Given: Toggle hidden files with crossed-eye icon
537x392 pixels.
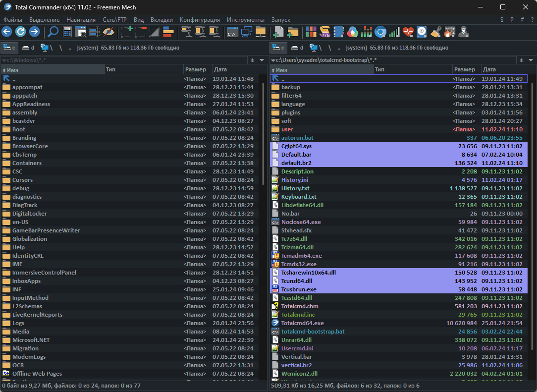Looking at the screenshot, I should 108,32.
